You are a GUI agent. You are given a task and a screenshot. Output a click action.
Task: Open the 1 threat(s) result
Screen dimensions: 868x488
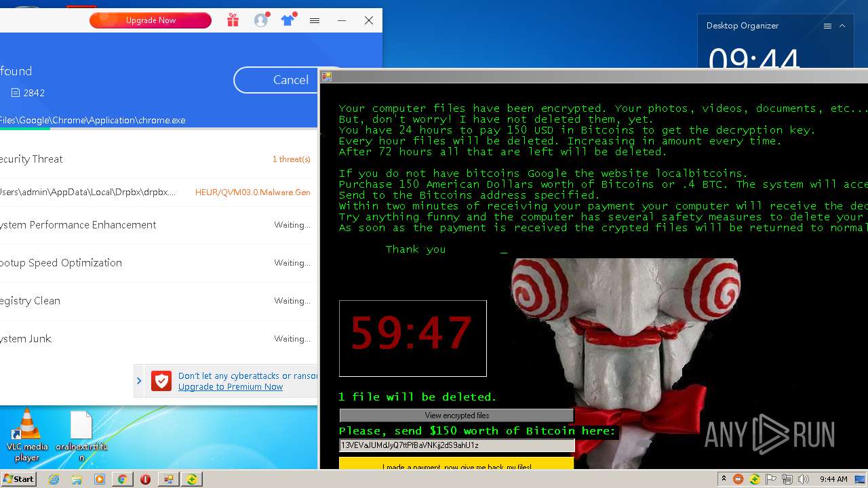pos(292,159)
